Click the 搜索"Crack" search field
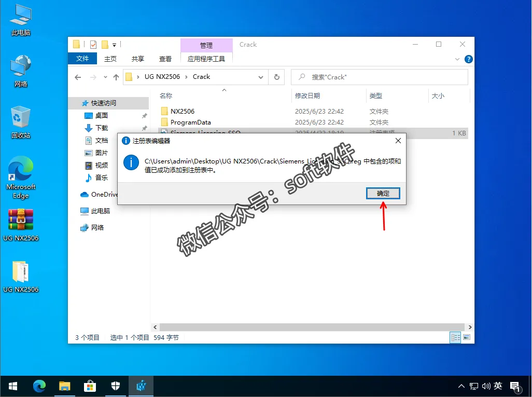532x397 pixels. (x=380, y=77)
